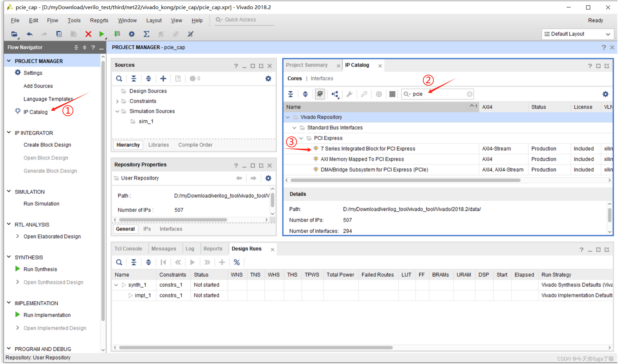Expand all in IP Catalog toolbar

point(305,94)
